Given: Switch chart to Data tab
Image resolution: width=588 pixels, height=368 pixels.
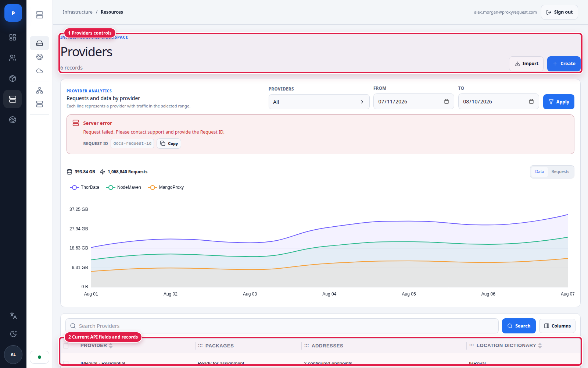Looking at the screenshot, I should pos(539,171).
